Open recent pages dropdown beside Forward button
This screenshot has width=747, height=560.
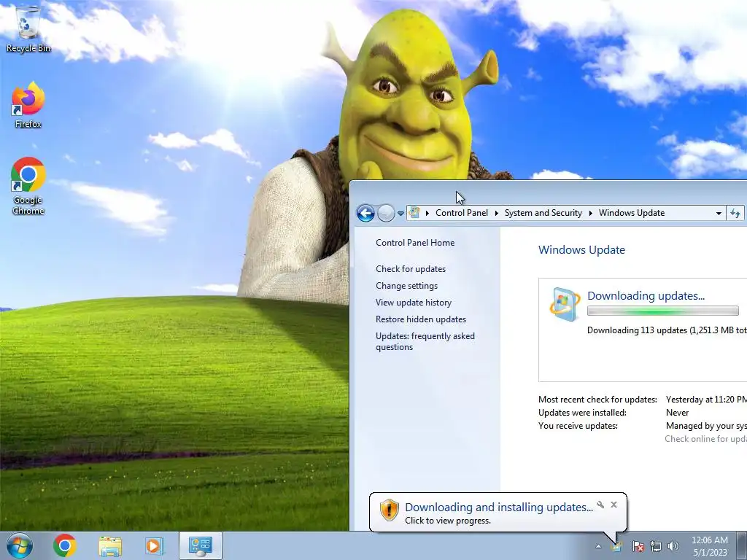click(400, 214)
